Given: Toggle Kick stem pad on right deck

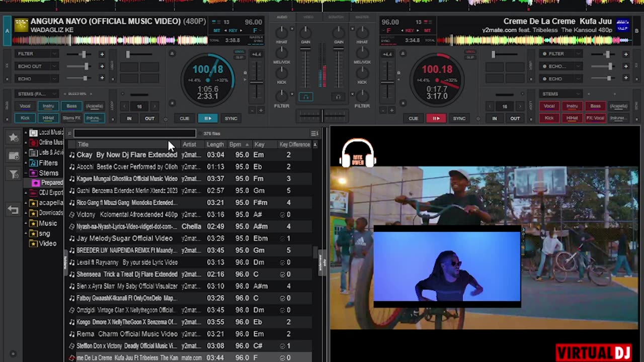Looking at the screenshot, I should point(549,118).
